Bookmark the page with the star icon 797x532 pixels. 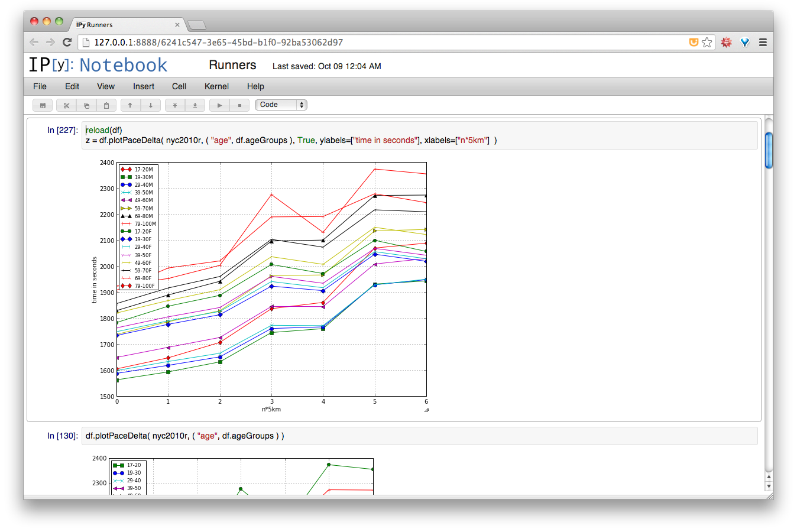tap(707, 43)
